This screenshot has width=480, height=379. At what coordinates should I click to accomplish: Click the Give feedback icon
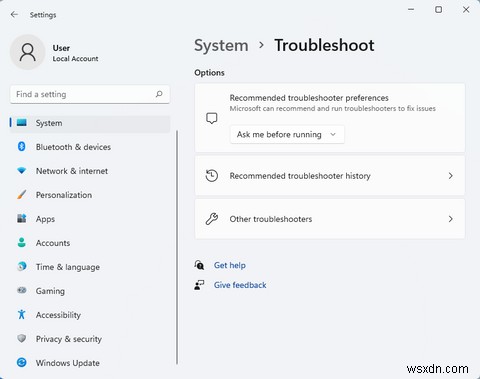199,285
